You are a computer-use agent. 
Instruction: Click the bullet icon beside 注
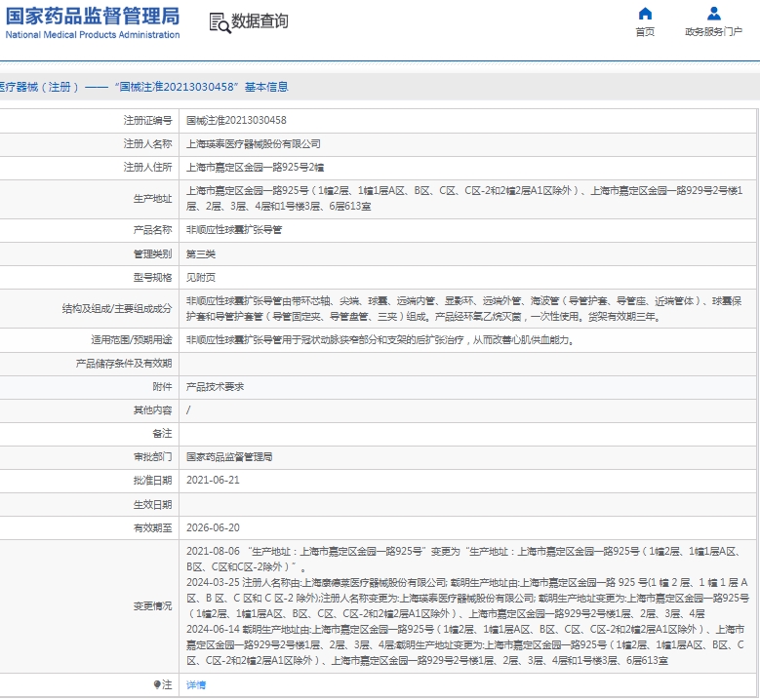(x=157, y=684)
